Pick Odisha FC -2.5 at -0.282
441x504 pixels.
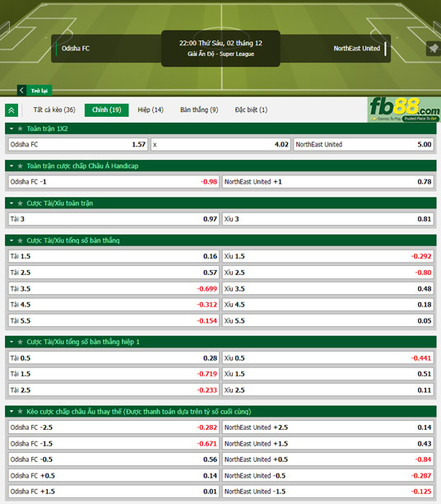click(x=114, y=427)
